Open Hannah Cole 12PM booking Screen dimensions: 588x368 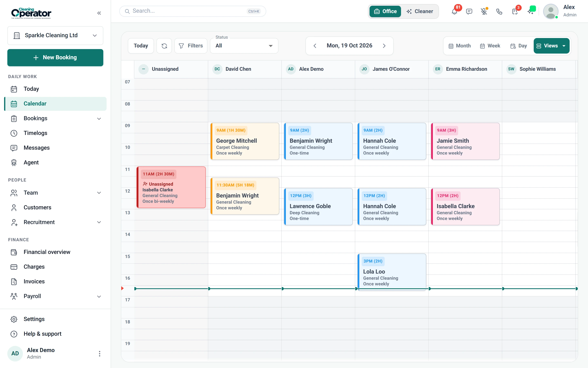(392, 207)
